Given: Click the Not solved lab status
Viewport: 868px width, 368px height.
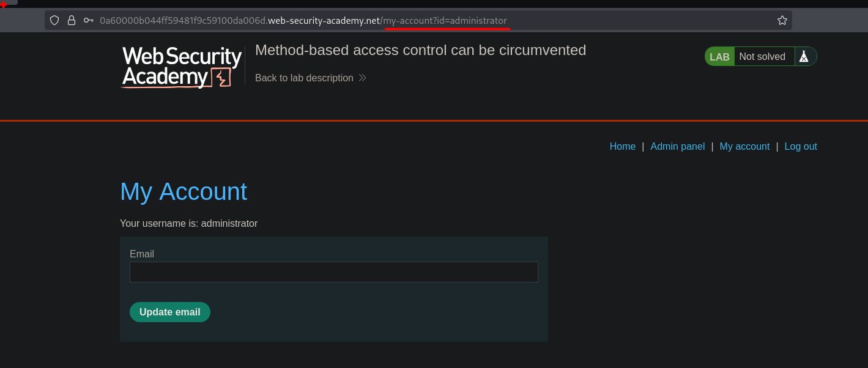Looking at the screenshot, I should coord(762,56).
